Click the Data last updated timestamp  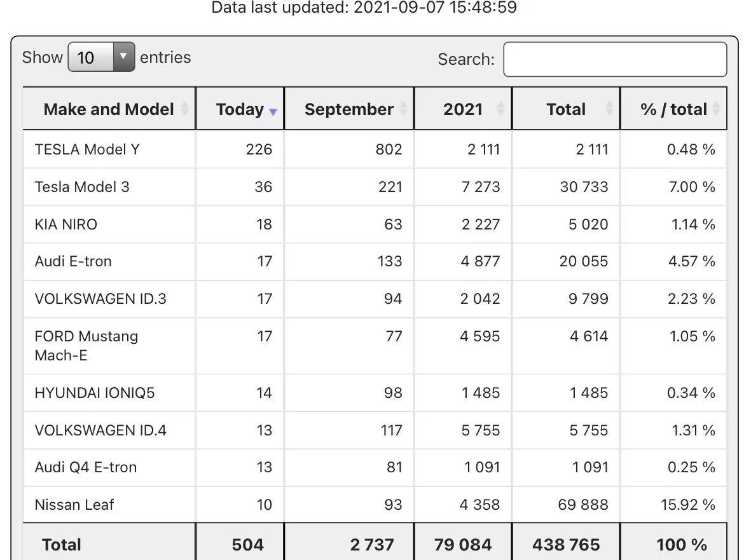click(364, 7)
